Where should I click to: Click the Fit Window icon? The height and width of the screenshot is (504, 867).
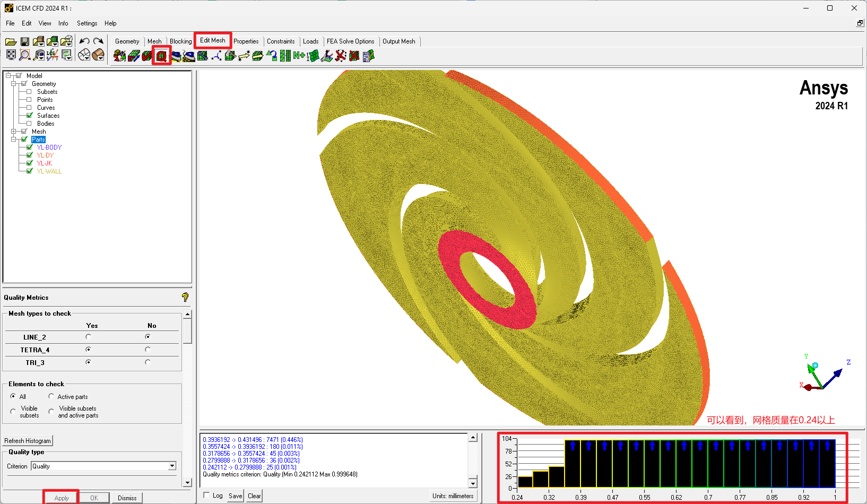click(11, 55)
